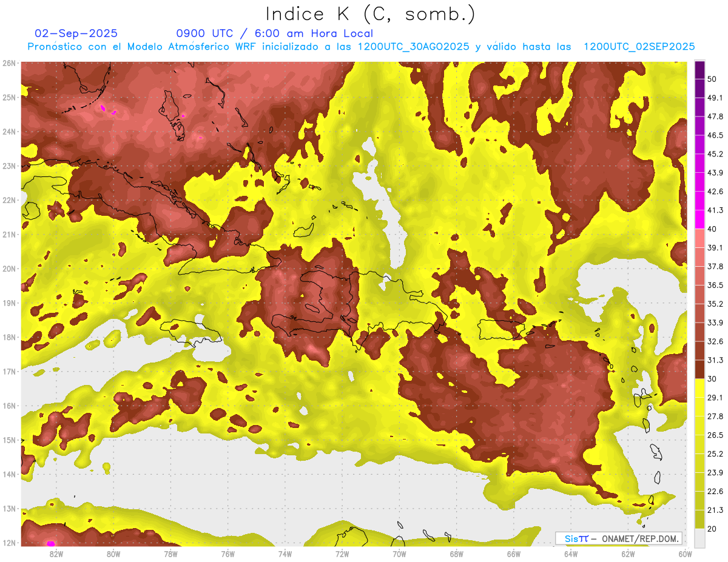Click the gray swatch below 20
The width and height of the screenshot is (728, 562).
point(699,538)
